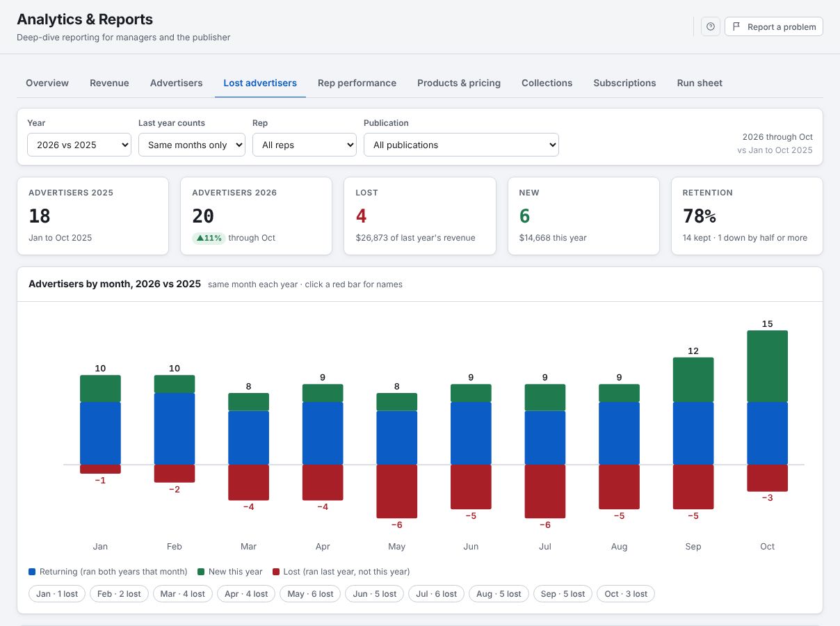
Task: Open the Overview tab
Action: pyautogui.click(x=47, y=83)
